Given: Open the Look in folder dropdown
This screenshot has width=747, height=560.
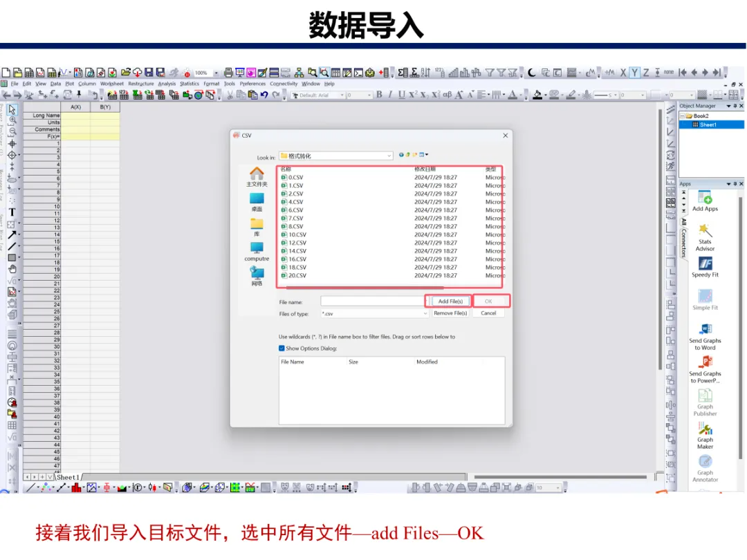Looking at the screenshot, I should [389, 156].
